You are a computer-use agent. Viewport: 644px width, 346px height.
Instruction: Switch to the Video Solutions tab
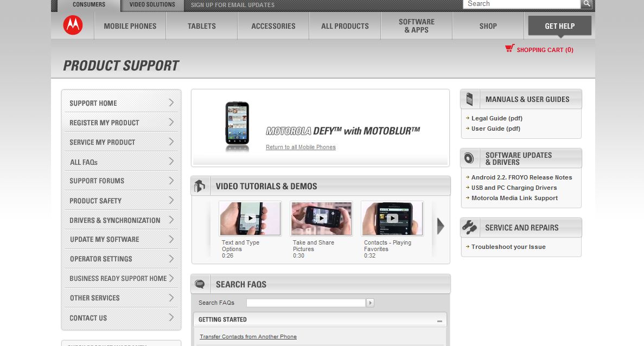click(152, 5)
